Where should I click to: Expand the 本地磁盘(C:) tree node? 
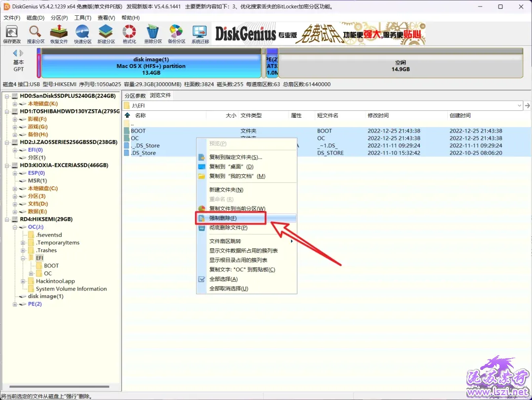point(15,189)
